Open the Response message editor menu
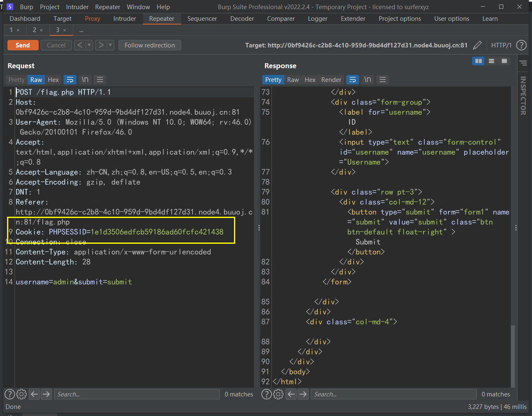Image resolution: width=532 pixels, height=416 pixels. pyautogui.click(x=383, y=79)
